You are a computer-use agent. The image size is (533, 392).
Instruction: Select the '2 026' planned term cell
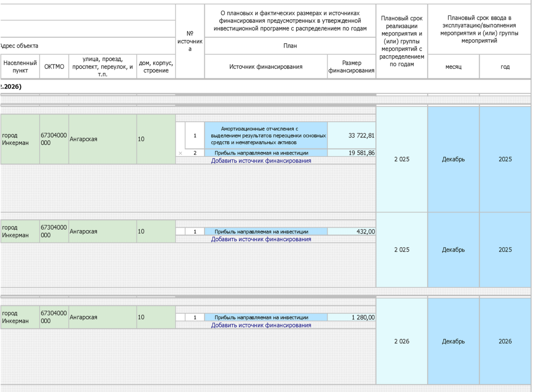pyautogui.click(x=402, y=341)
